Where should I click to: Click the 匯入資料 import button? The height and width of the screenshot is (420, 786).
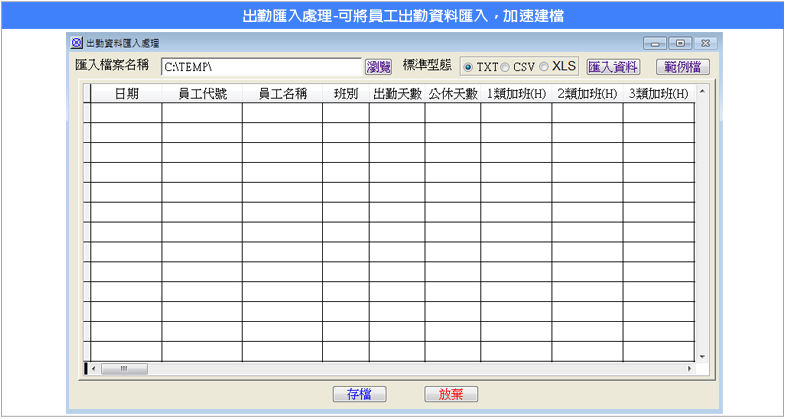[613, 67]
